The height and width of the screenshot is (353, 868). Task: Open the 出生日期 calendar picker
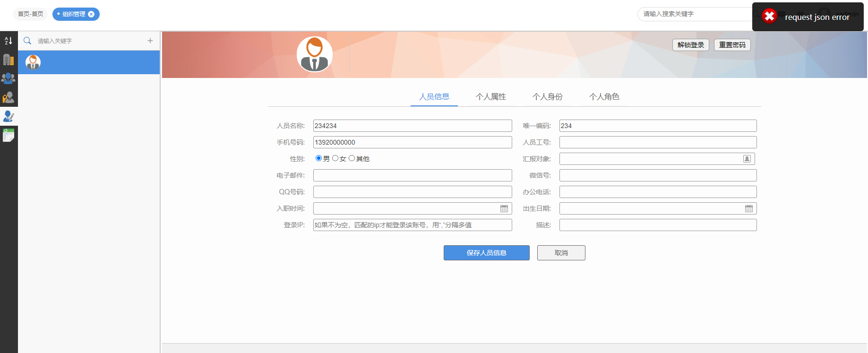coord(749,208)
